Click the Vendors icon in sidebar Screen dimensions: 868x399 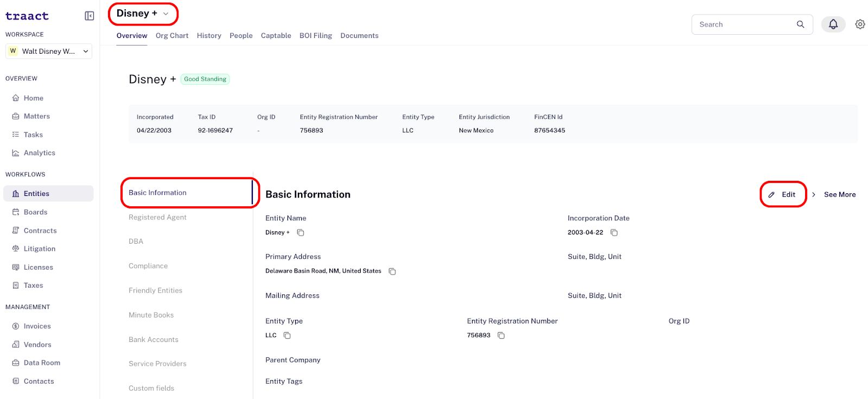click(x=16, y=345)
